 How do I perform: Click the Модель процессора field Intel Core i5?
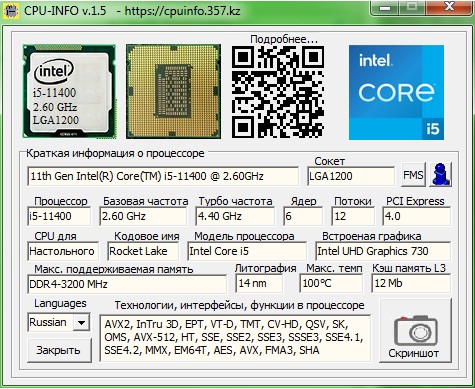(x=247, y=251)
